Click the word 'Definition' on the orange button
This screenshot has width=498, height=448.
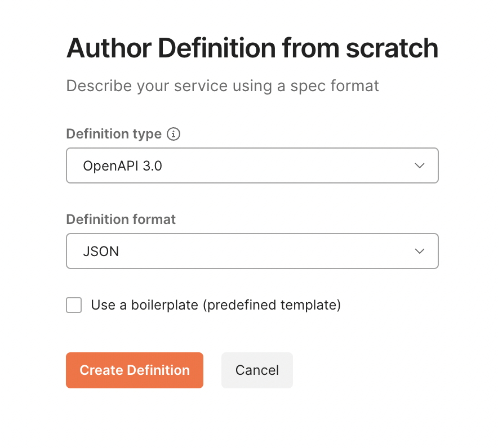pyautogui.click(x=158, y=370)
